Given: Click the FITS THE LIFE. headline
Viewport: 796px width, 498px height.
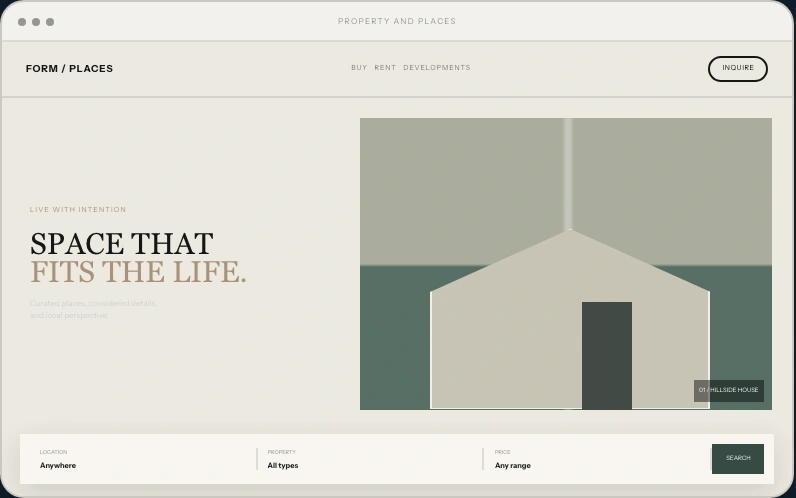Looking at the screenshot, I should click(x=138, y=272).
